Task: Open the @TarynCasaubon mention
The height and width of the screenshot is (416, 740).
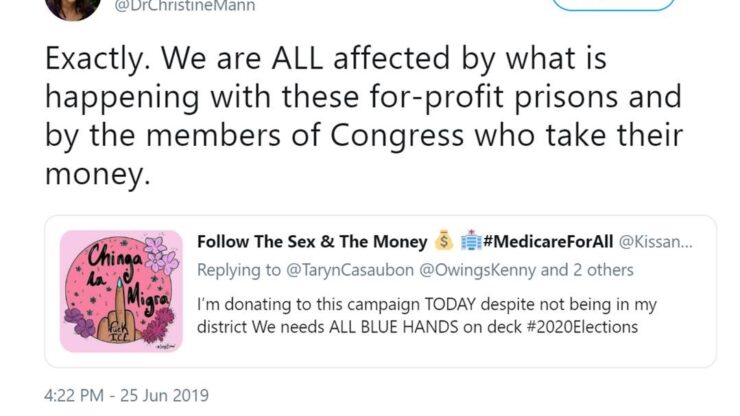Action: point(335,269)
